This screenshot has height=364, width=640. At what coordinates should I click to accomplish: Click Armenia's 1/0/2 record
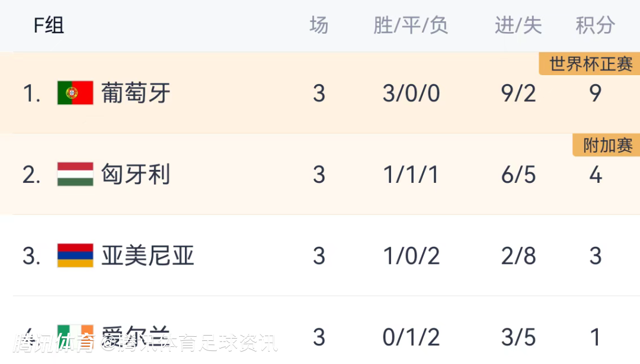click(411, 256)
